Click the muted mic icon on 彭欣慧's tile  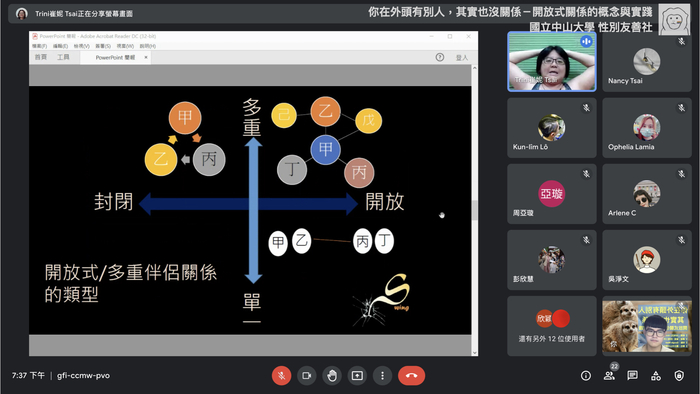[x=586, y=240]
